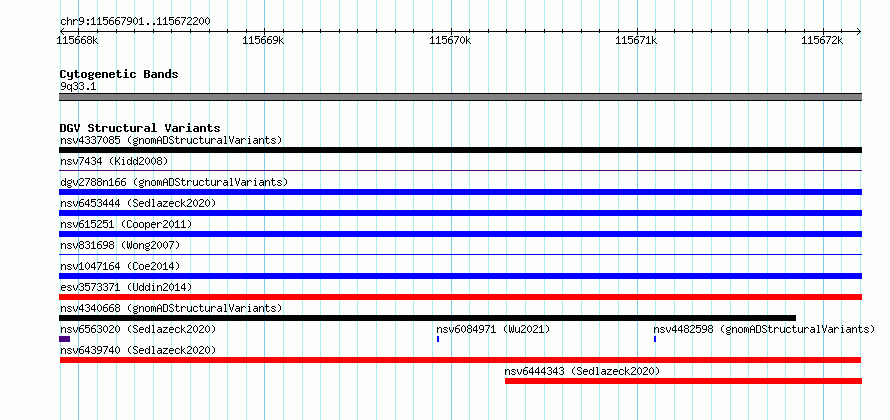Open dgv2788n166 (gnomADStructuralVariants) label
The width and height of the screenshot is (890, 420).
click(x=174, y=182)
